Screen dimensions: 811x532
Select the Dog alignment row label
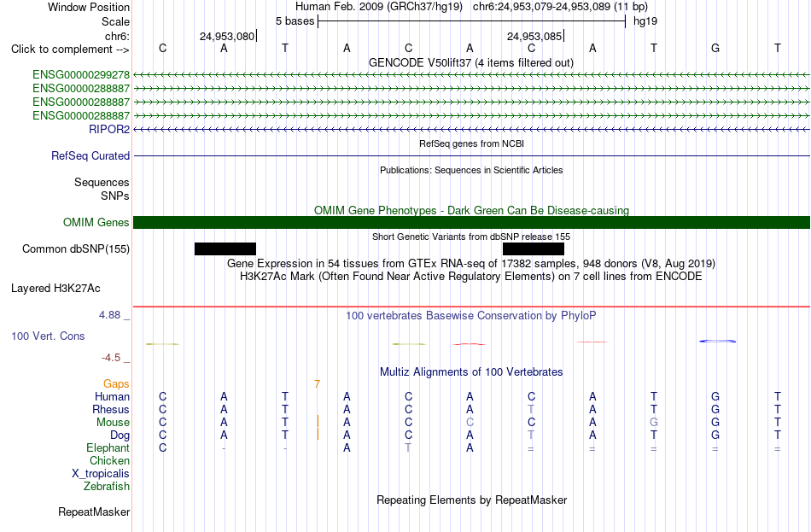click(x=120, y=436)
